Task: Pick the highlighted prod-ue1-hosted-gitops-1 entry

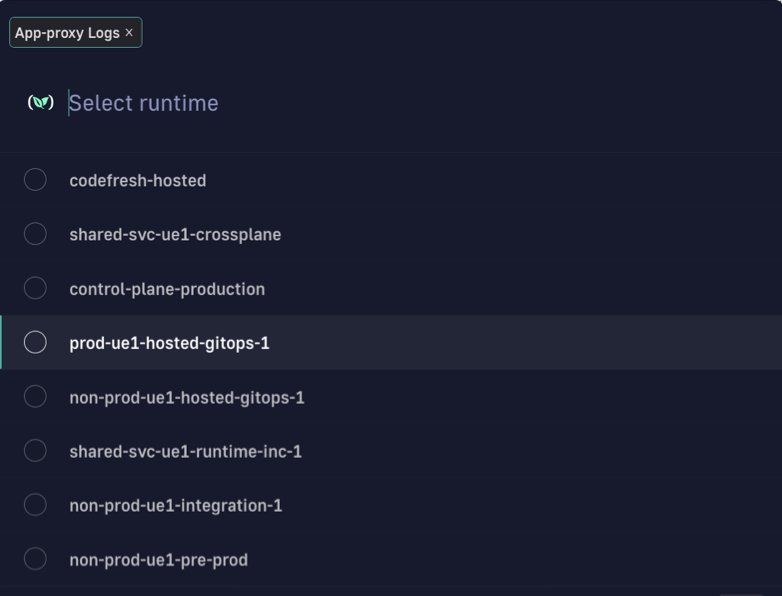Action: (x=169, y=343)
